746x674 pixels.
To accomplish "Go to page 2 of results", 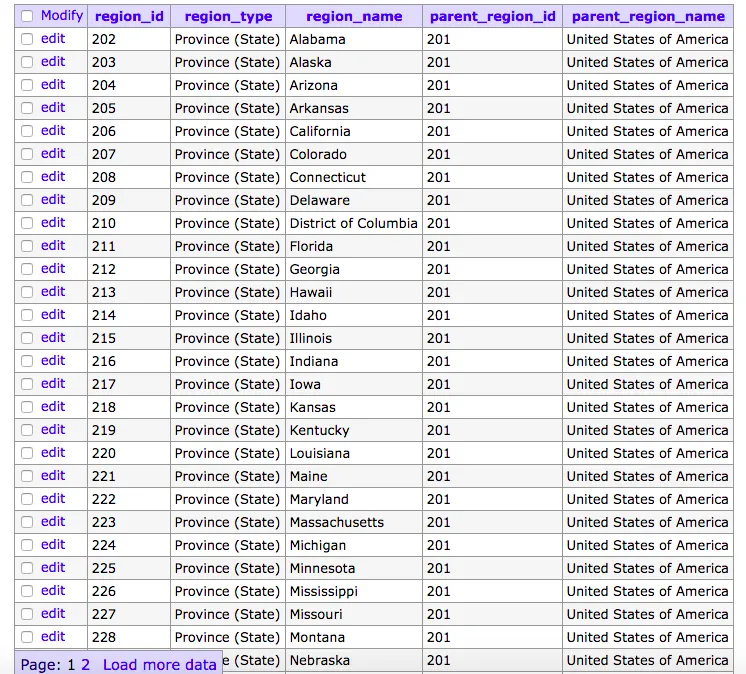I will (x=85, y=664).
